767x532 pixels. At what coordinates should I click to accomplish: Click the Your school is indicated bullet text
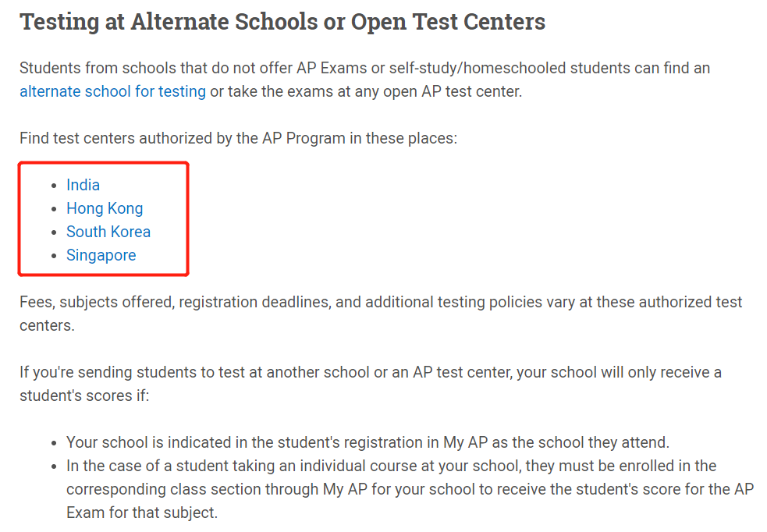368,442
